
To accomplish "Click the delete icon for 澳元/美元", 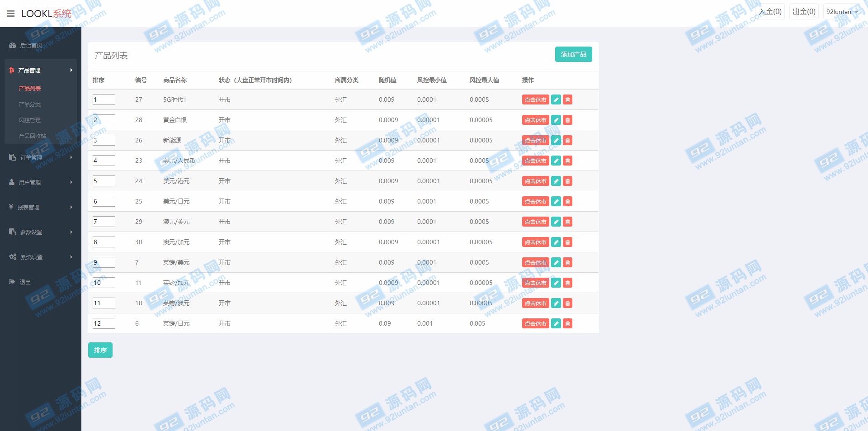I will click(568, 222).
